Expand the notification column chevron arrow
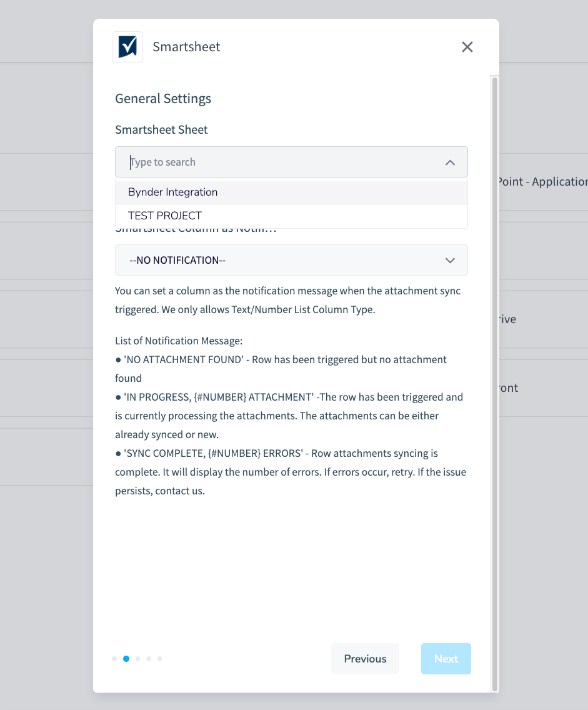Screen dimensions: 588x710 [x=450, y=260]
